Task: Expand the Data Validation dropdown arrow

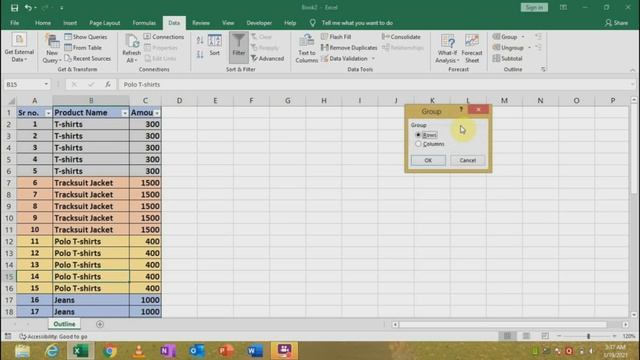Action: [373, 59]
